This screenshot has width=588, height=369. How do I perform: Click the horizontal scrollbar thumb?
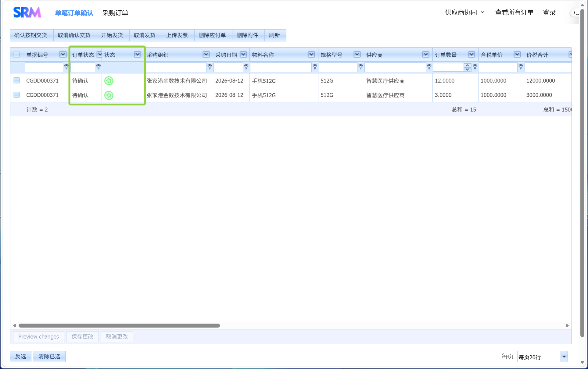[x=119, y=325]
